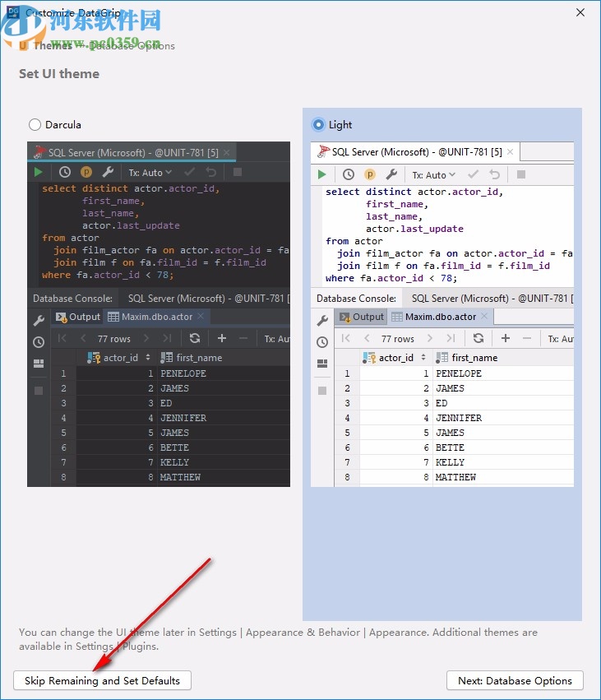
Task: Click Database Console label in Light preview
Action: [356, 299]
